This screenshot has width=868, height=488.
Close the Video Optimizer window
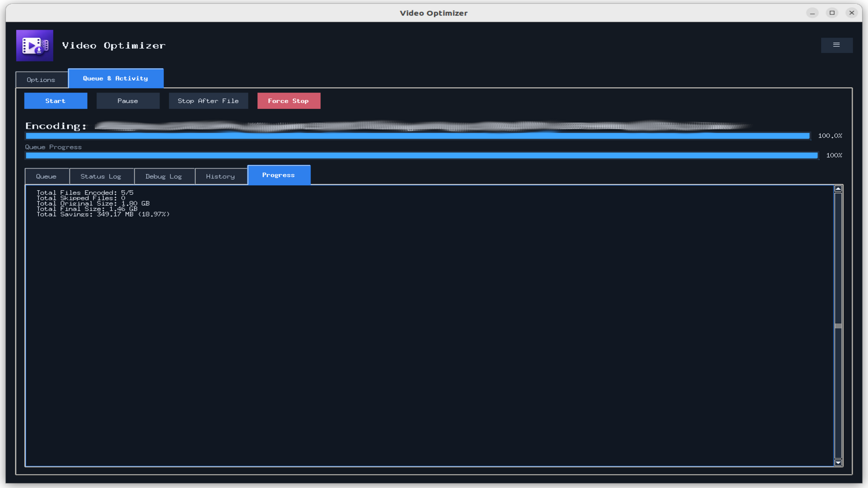852,13
